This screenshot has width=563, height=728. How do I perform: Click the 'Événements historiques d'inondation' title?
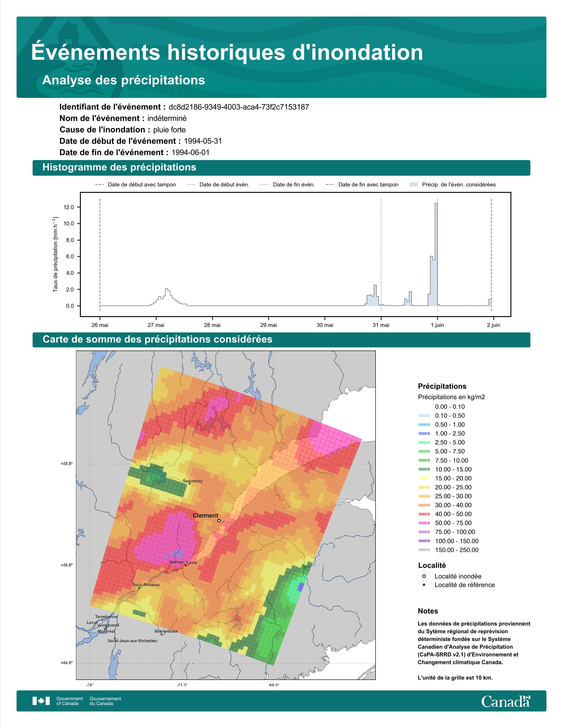227,52
